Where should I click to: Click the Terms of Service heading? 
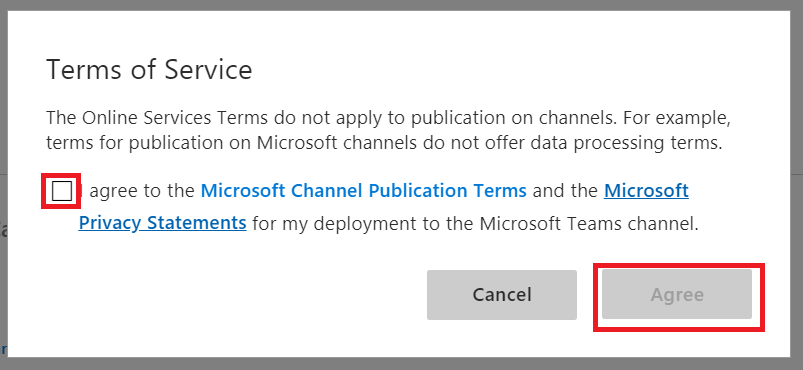tap(149, 70)
